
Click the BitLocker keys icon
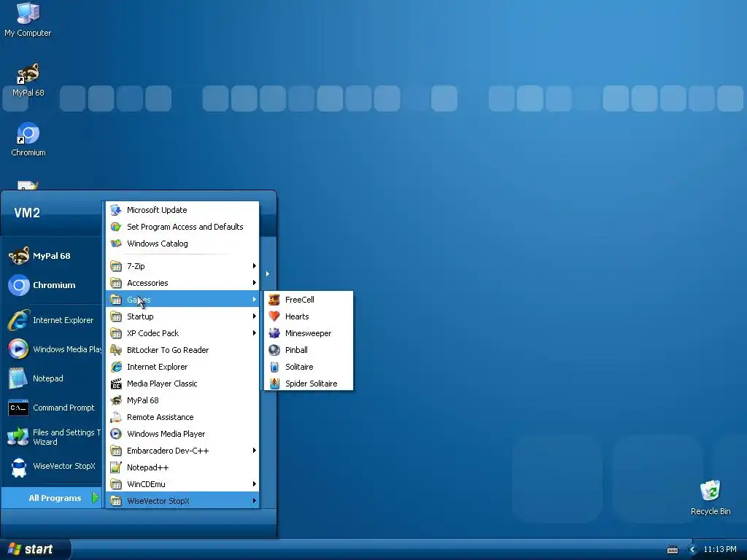[x=116, y=350]
